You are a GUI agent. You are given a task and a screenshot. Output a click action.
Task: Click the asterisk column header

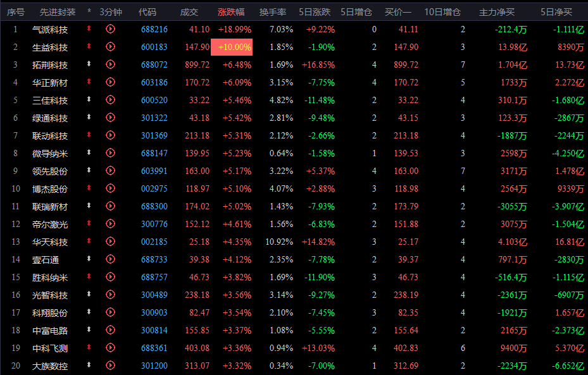89,11
